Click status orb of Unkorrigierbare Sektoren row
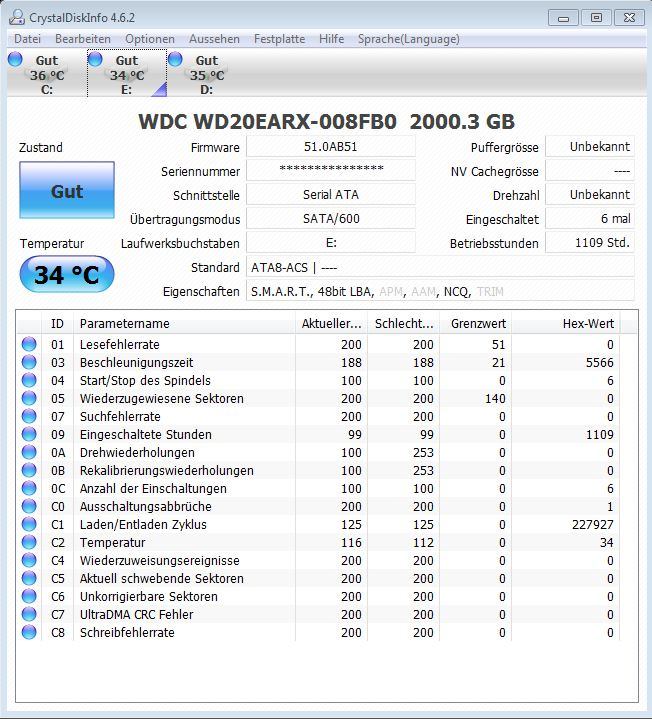652x719 pixels. point(29,596)
